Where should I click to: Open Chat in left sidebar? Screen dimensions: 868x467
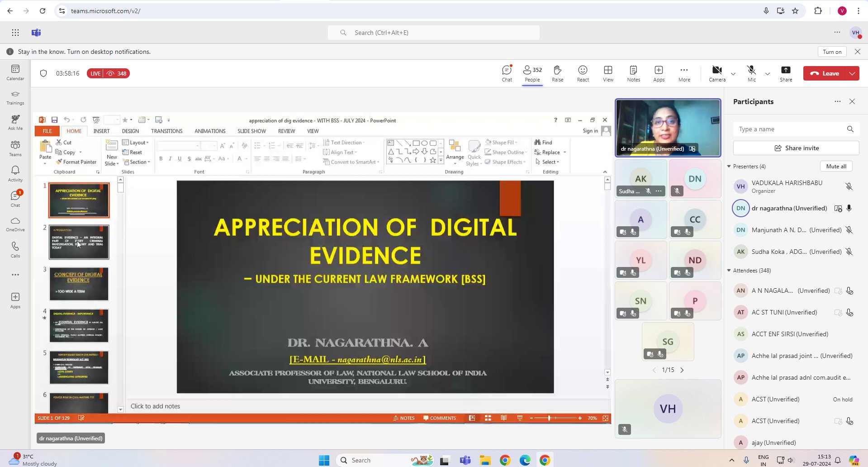(15, 199)
